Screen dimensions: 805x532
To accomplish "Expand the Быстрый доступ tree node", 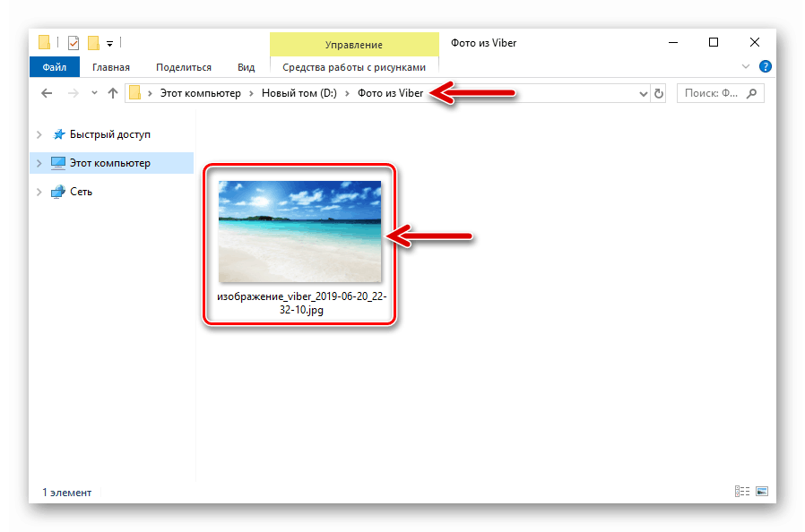I will tap(39, 134).
